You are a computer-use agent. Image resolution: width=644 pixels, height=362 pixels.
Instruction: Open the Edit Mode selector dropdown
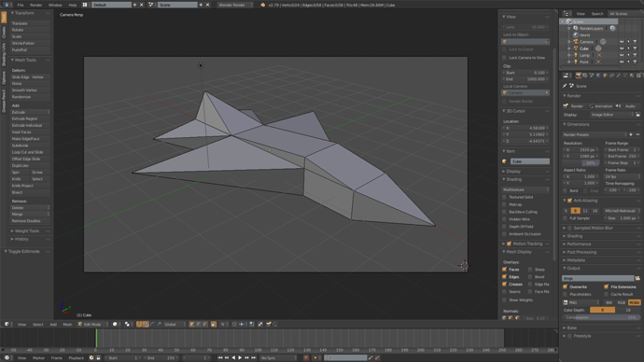pos(93,325)
